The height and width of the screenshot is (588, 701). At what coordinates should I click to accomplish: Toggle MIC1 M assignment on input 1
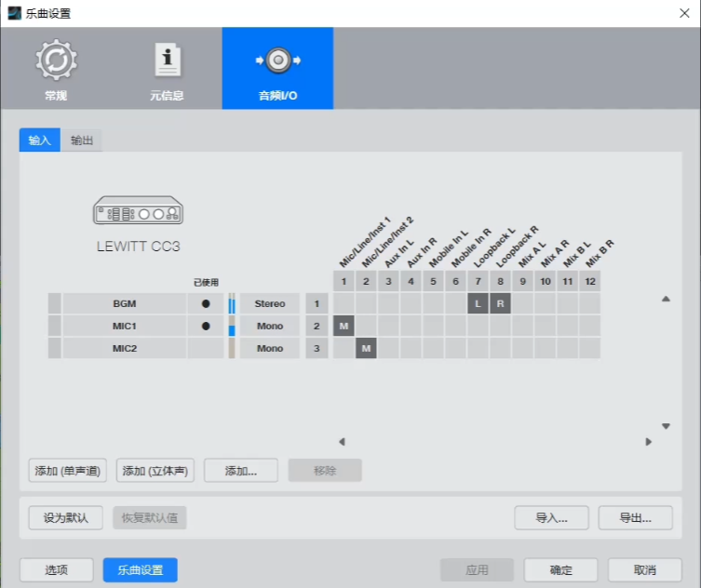[344, 327]
